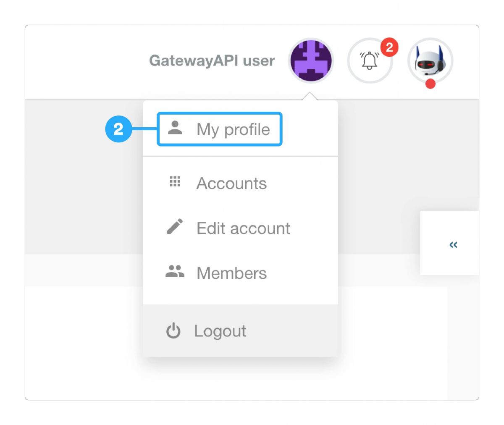The image size is (504, 425).
Task: Click the GatewayAPI user name label
Action: pos(212,60)
